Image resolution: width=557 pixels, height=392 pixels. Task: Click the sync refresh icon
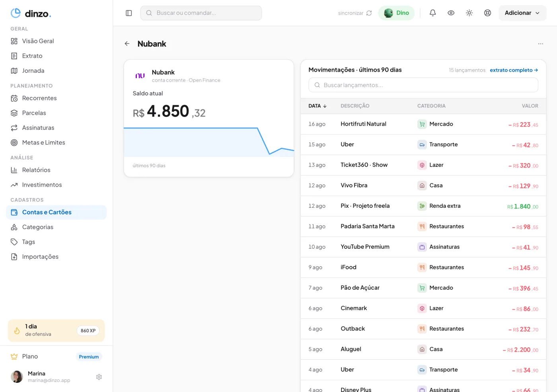369,13
